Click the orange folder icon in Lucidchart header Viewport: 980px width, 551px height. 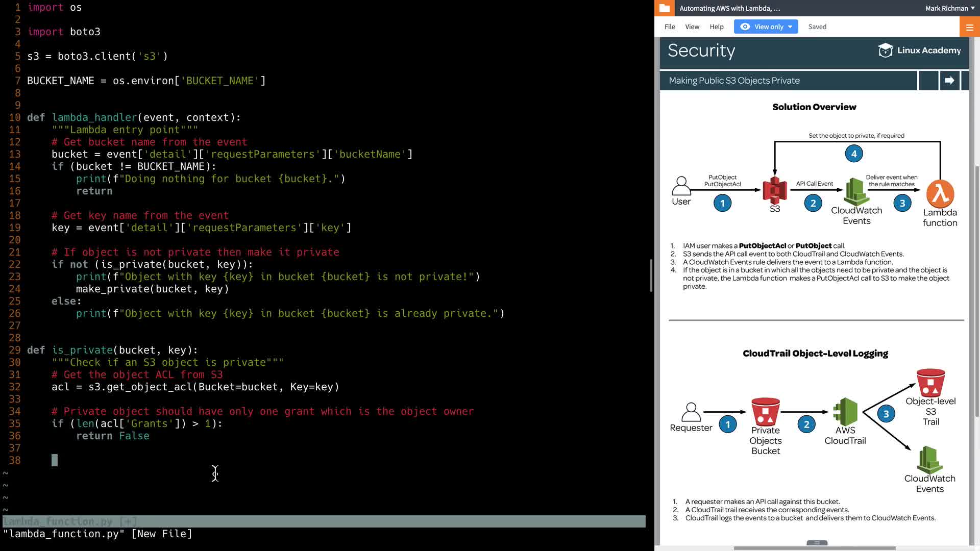click(x=664, y=8)
